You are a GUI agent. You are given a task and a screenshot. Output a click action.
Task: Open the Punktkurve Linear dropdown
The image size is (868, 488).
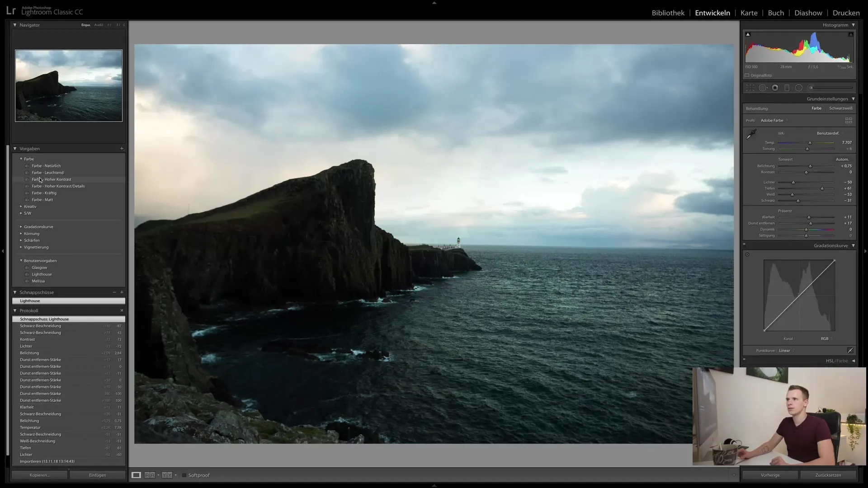tap(787, 351)
